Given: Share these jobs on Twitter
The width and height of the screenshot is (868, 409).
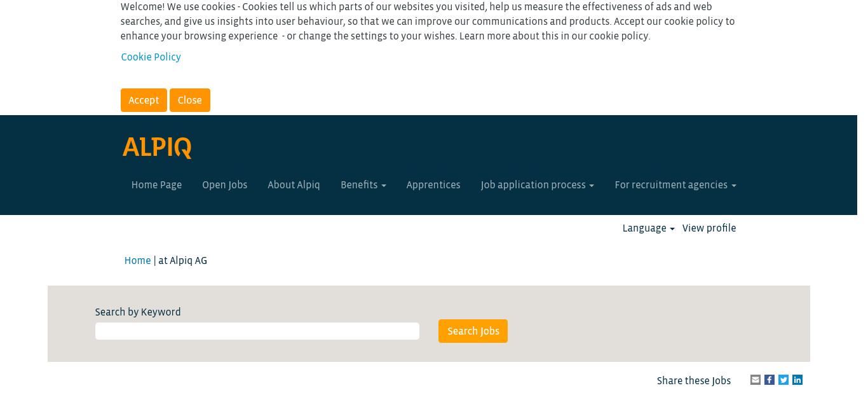Looking at the screenshot, I should 783,380.
